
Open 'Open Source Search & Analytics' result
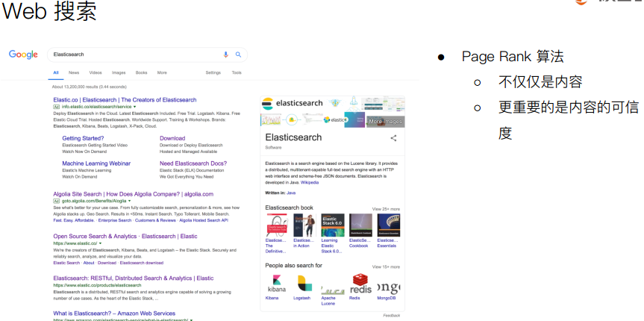(x=125, y=237)
